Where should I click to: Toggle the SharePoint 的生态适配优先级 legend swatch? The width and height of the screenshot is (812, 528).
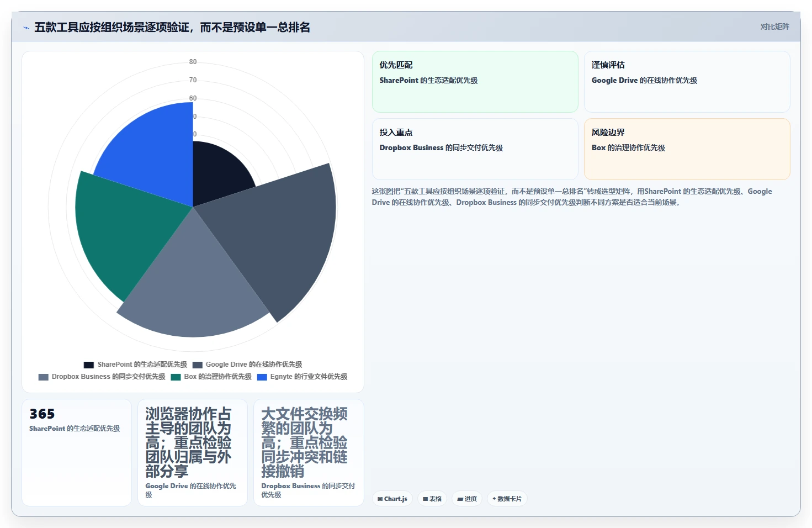[88, 365]
